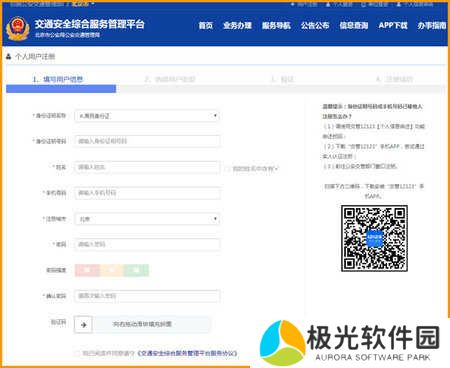This screenshot has width=450, height=368.
Task: Click the 手机号码 input field
Action: point(147,193)
